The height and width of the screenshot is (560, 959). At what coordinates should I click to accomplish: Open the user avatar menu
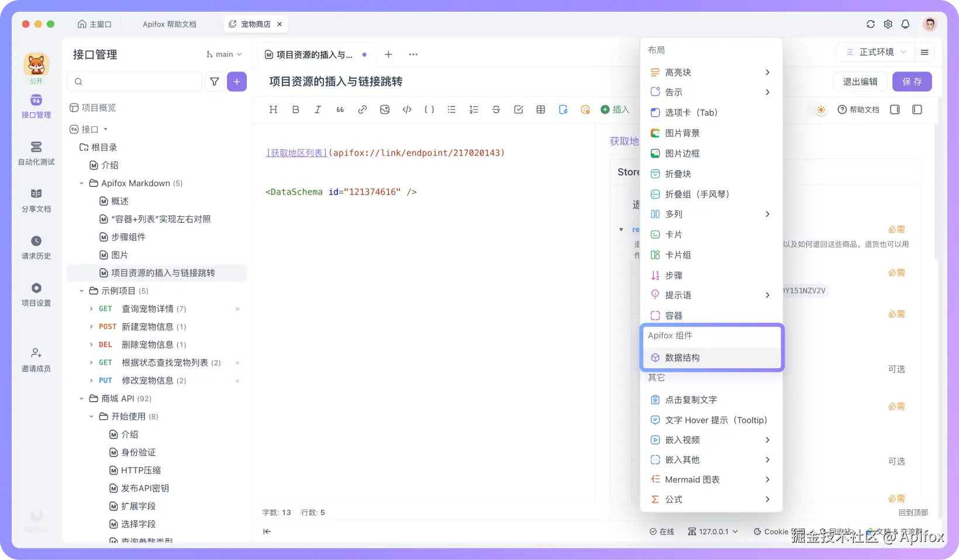930,24
